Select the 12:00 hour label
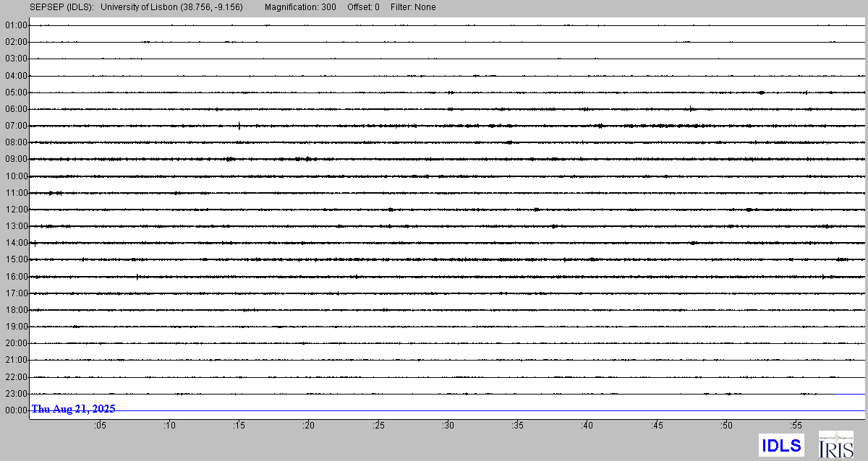The width and height of the screenshot is (868, 461). click(16, 210)
